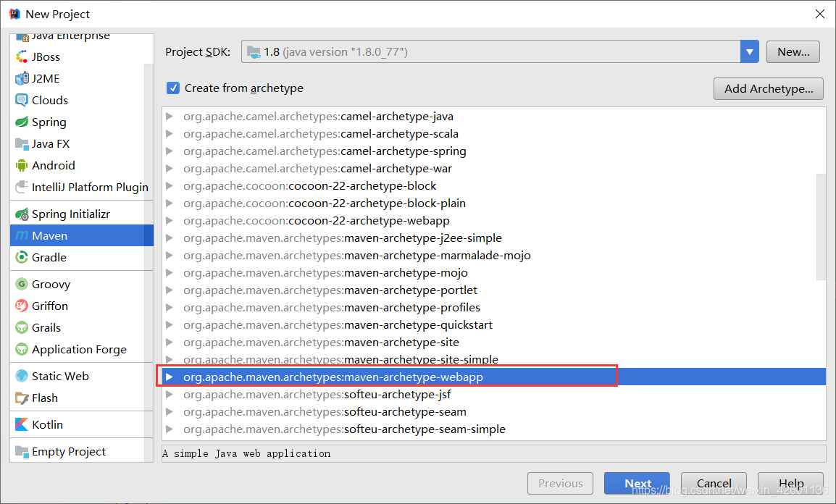
Task: Click the project type list scrollbar
Action: [x=149, y=262]
